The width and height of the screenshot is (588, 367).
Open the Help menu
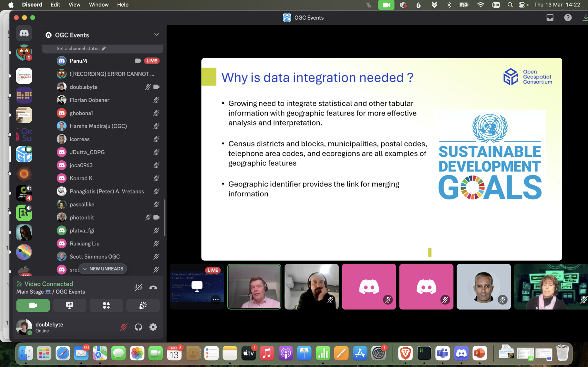tap(123, 5)
